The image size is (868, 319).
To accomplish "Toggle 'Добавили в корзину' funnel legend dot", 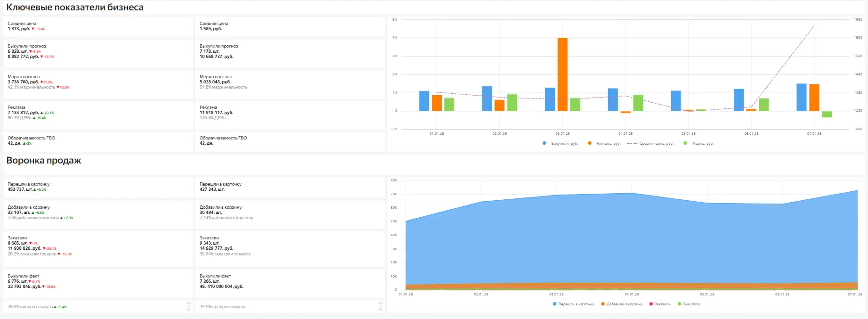I will click(603, 304).
